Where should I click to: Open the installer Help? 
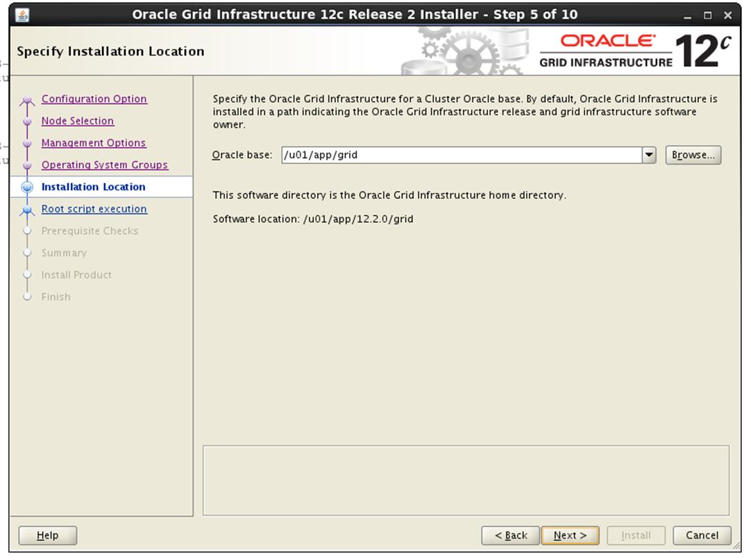[x=47, y=536]
